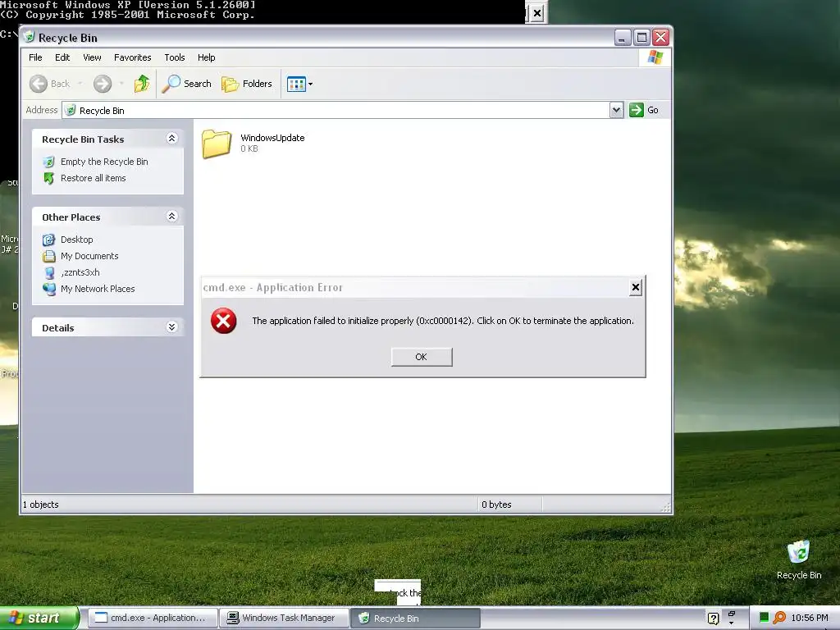Collapse the Other Places panel
Screen dimensions: 840x630
click(x=172, y=216)
